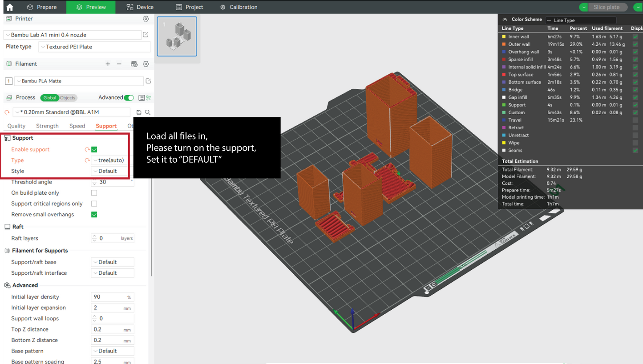Add a filament with the plus icon
643x364 pixels.
click(108, 64)
